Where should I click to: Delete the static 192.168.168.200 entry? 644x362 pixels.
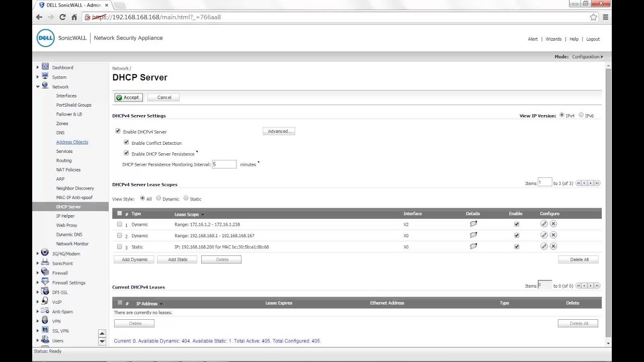point(553,246)
